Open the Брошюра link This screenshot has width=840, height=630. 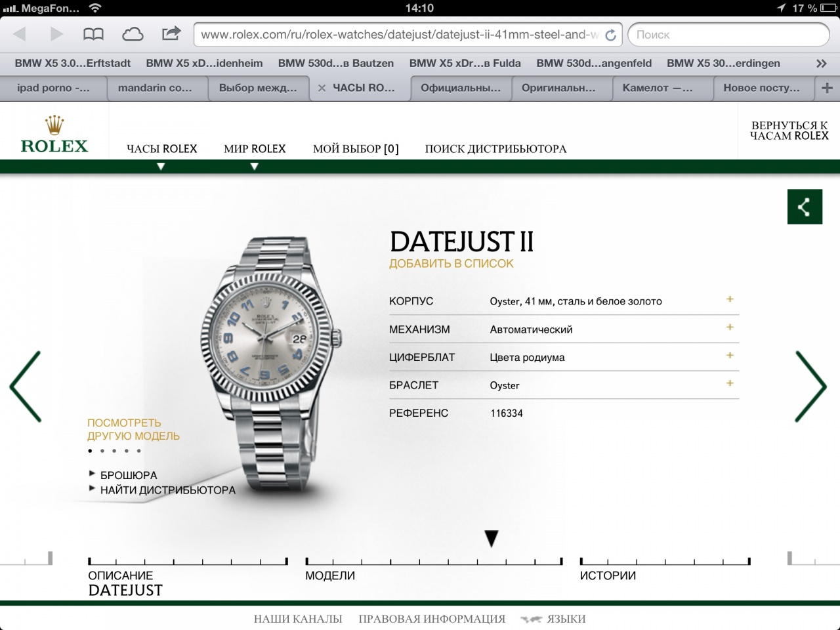click(x=128, y=475)
